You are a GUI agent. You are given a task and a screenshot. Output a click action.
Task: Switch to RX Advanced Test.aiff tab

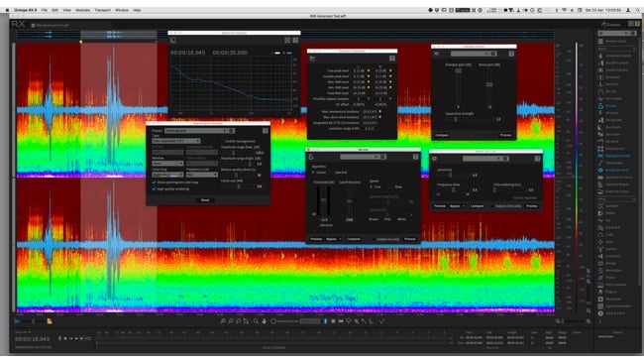(51, 25)
